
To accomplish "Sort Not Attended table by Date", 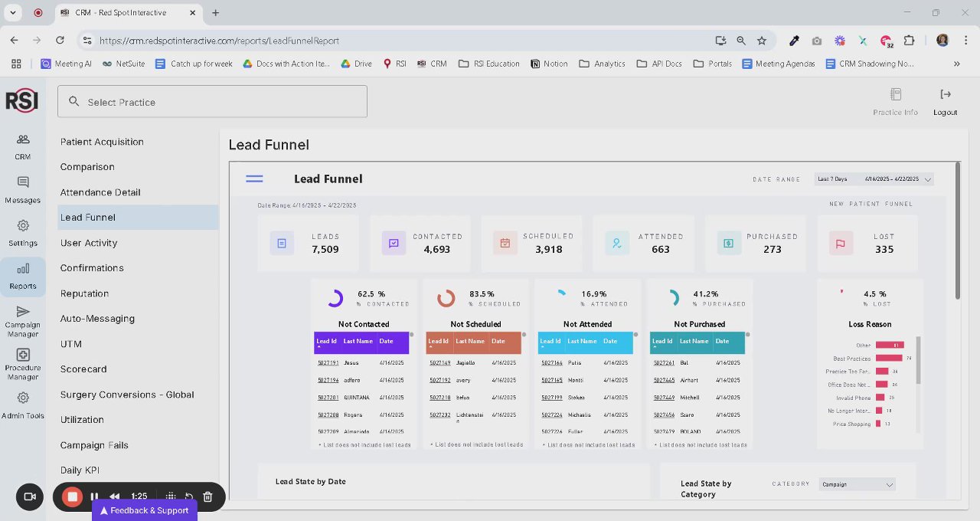I will tap(609, 341).
